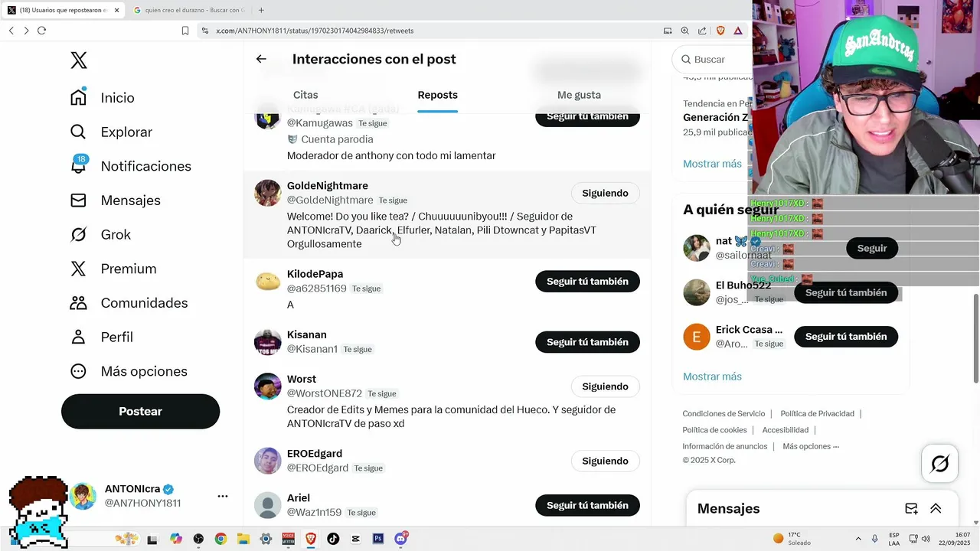Toggle Siguiendo button for Worst
980x551 pixels.
coord(605,386)
